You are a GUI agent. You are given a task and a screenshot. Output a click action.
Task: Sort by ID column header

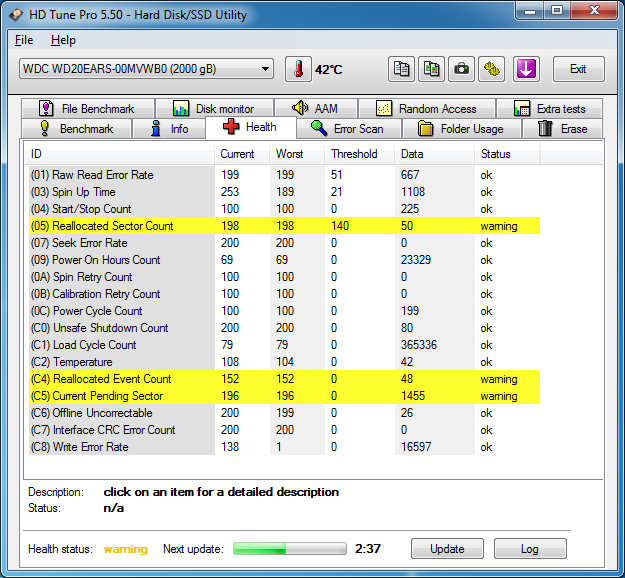pos(120,154)
